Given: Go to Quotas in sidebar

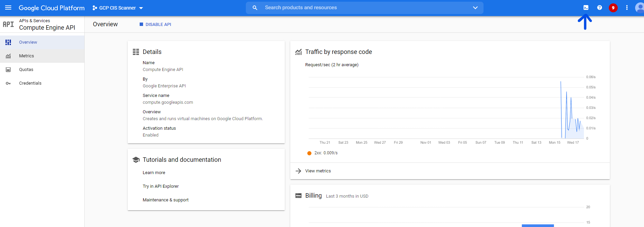Looking at the screenshot, I should pyautogui.click(x=26, y=70).
